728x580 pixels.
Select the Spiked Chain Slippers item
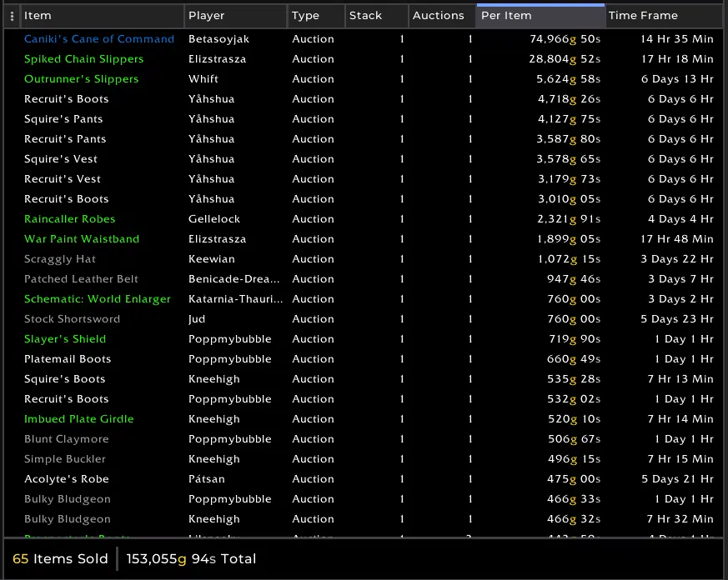pos(83,59)
